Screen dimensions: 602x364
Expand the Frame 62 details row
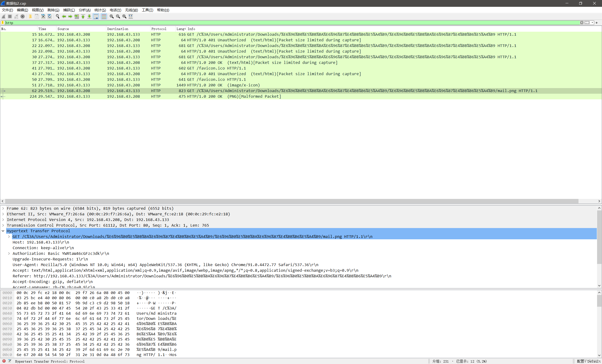point(3,208)
